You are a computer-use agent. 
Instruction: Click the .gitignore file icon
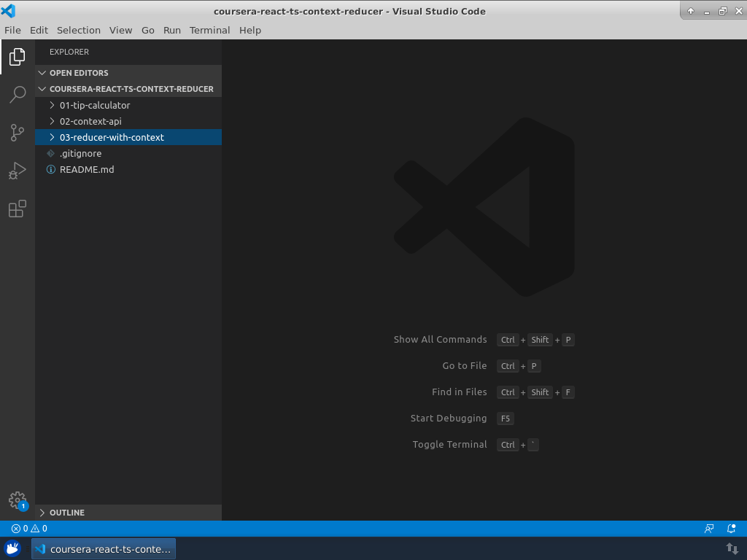[x=50, y=153]
